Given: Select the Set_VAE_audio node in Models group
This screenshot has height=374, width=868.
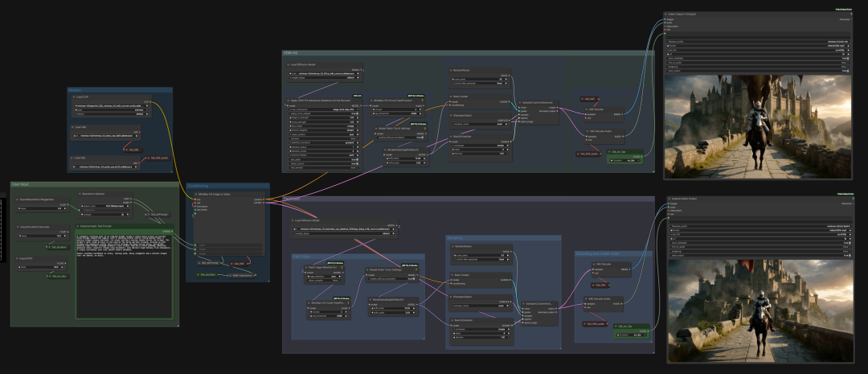Looking at the screenshot, I should (x=158, y=158).
